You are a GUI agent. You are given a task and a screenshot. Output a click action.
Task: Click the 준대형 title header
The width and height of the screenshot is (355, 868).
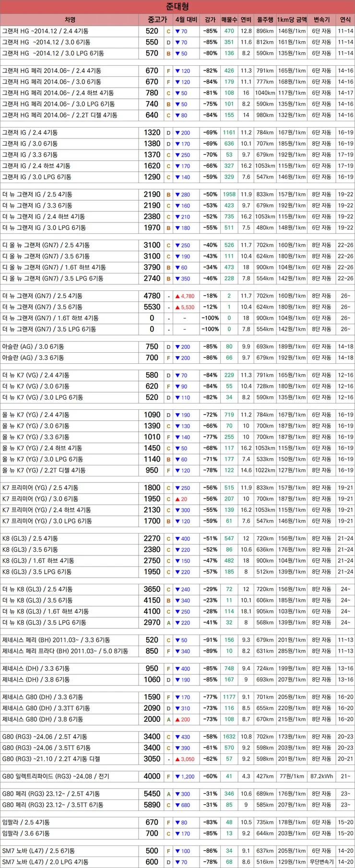pyautogui.click(x=177, y=7)
